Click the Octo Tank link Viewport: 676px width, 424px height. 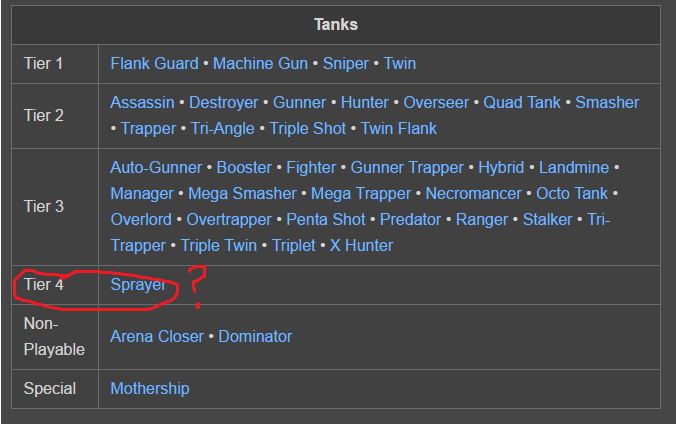point(571,194)
